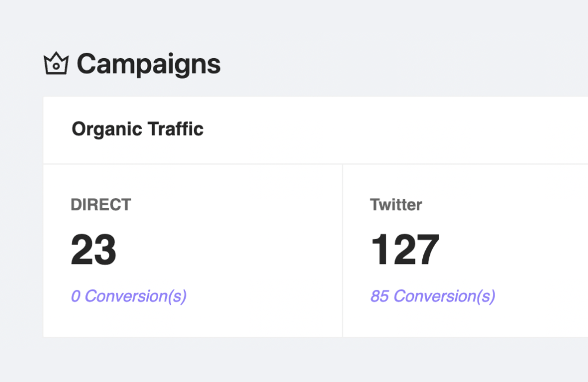Click the Twitter visit count 127

(405, 250)
